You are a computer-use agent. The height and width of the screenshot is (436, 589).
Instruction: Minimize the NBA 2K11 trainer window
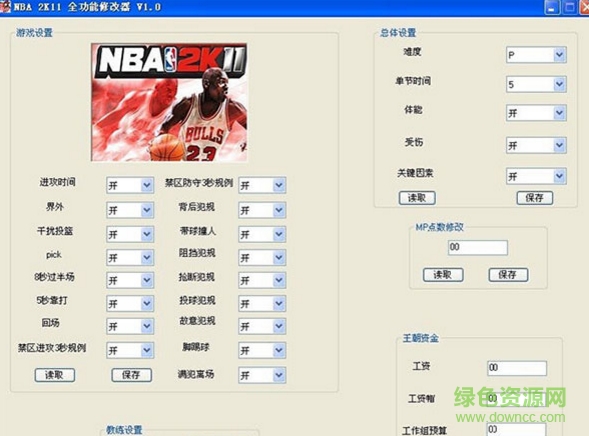click(552, 7)
